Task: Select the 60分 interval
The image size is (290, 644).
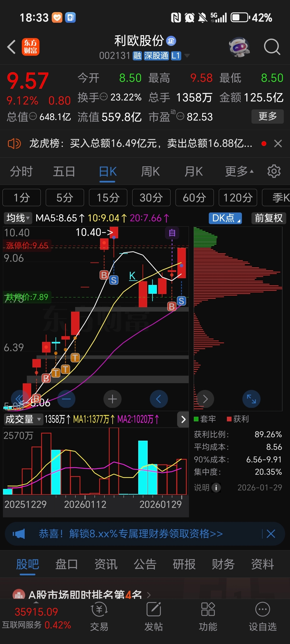Action: (x=195, y=198)
